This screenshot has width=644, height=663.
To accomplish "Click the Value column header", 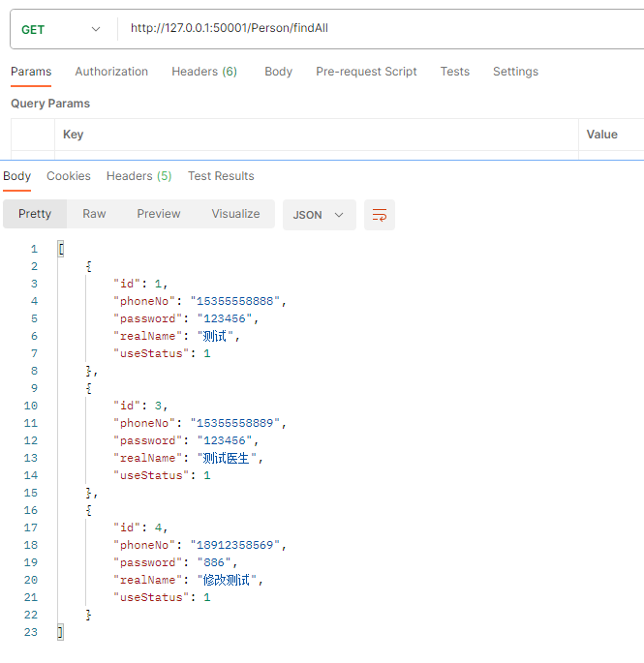I will [x=601, y=135].
